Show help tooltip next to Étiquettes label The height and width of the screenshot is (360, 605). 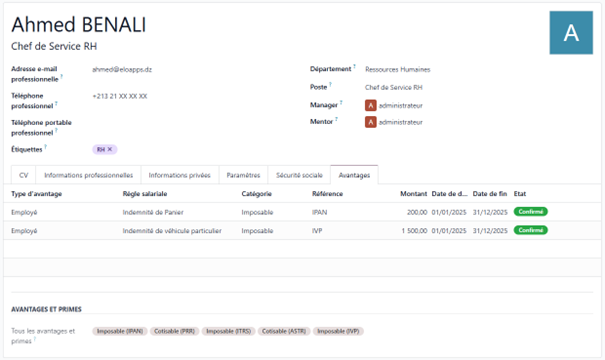click(x=46, y=146)
